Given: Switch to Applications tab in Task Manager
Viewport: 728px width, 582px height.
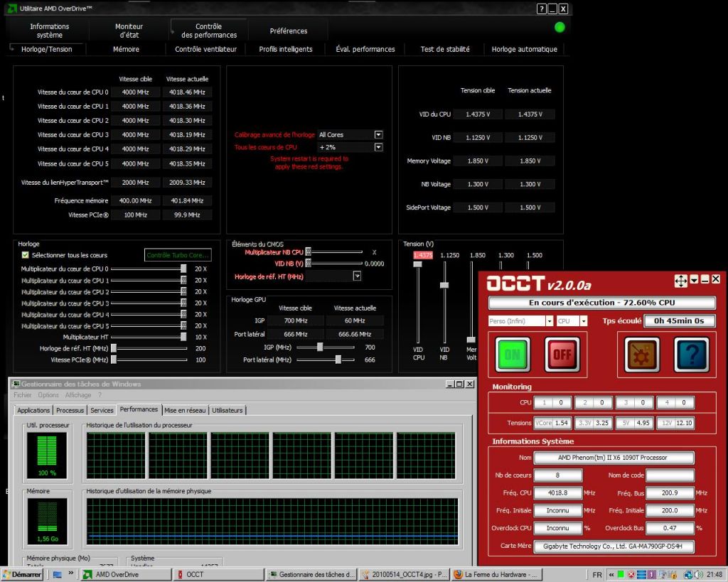Looking at the screenshot, I should [x=33, y=410].
